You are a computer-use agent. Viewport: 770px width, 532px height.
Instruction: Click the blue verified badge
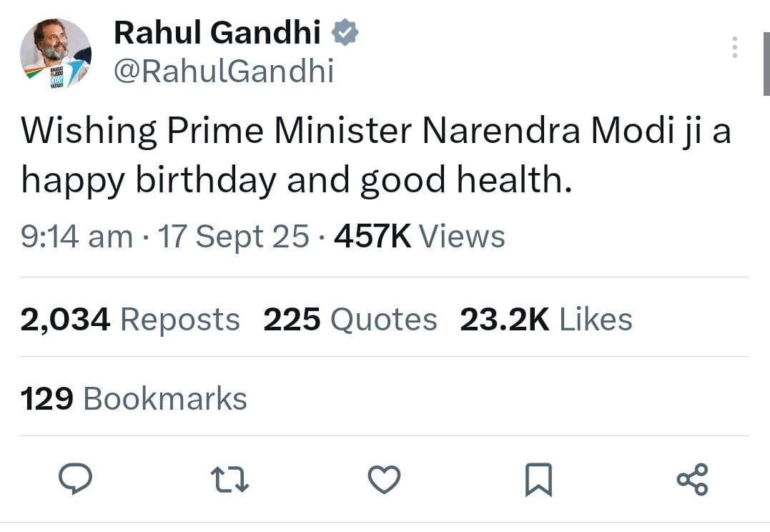click(345, 32)
